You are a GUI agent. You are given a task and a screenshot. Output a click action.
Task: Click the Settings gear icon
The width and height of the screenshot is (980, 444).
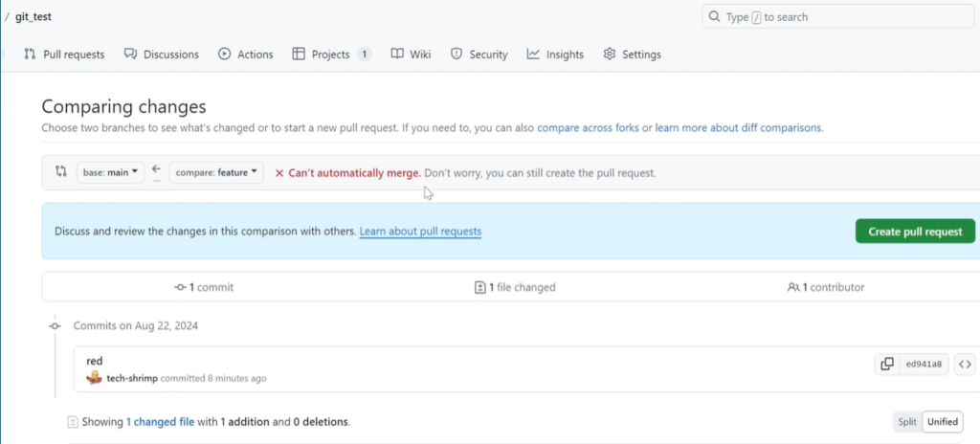(x=610, y=55)
